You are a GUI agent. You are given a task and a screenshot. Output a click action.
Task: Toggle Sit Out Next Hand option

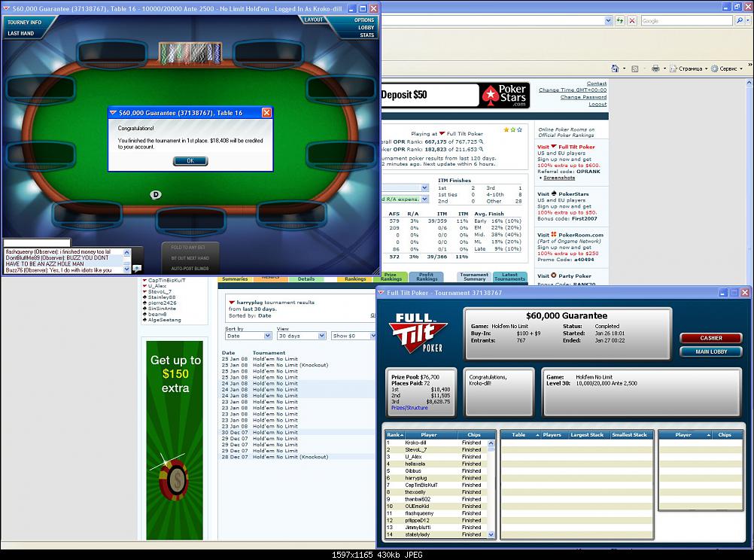point(190,258)
